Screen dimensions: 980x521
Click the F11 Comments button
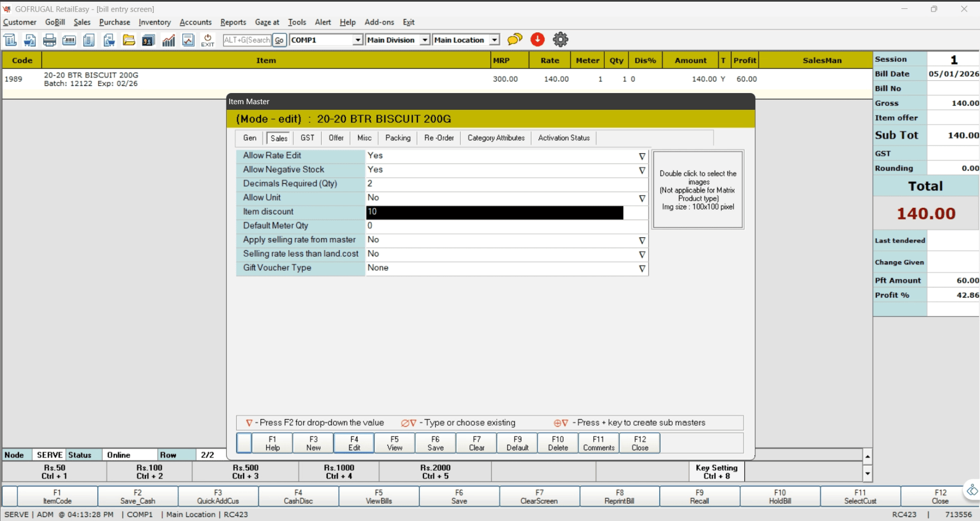599,443
